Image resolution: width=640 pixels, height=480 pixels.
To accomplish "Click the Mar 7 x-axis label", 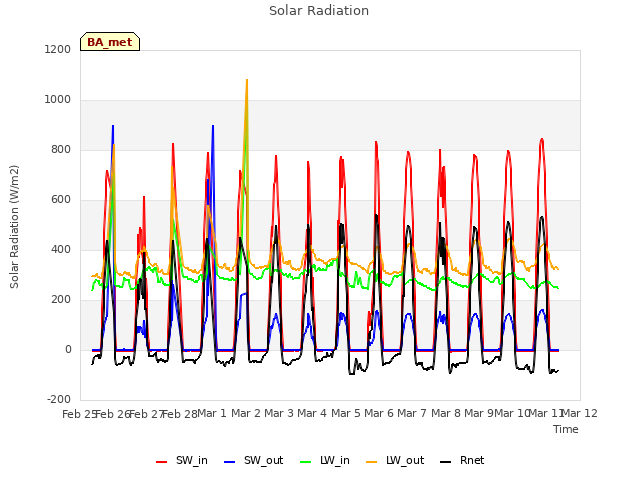I will (412, 413).
